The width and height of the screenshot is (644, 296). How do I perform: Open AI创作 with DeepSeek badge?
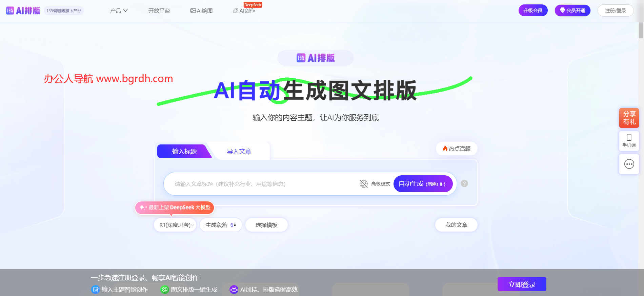tap(244, 11)
